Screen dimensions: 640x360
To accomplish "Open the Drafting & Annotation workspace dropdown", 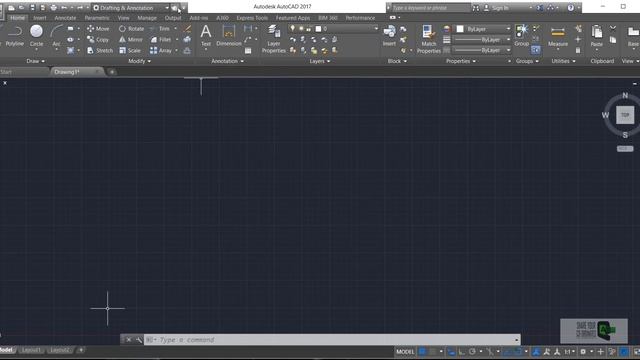I will pyautogui.click(x=131, y=8).
